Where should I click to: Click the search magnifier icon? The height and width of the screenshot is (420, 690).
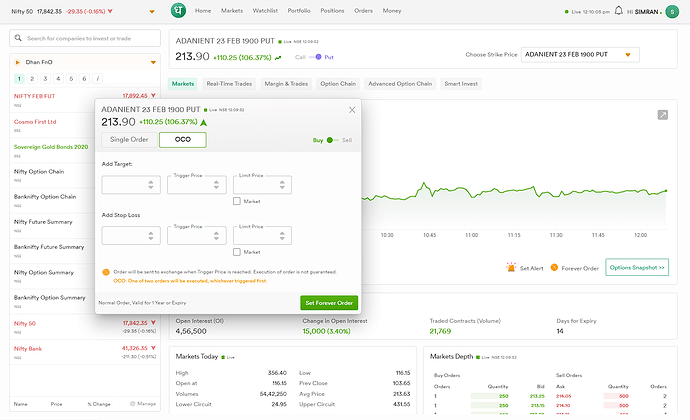(18, 38)
